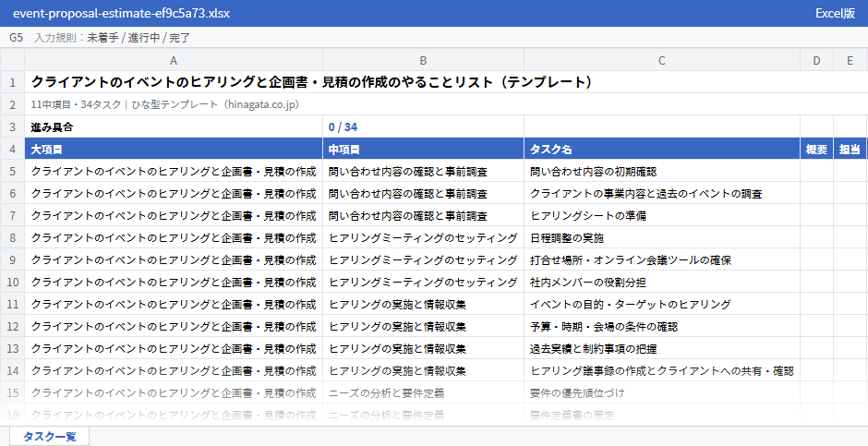Click the タスク名 header cell
868x446 pixels.
(661, 149)
